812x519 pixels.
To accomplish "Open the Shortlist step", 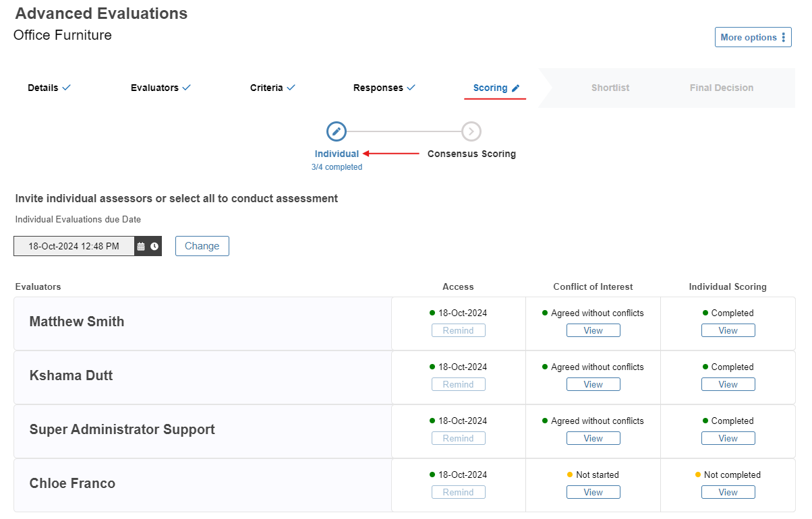I will coord(610,88).
